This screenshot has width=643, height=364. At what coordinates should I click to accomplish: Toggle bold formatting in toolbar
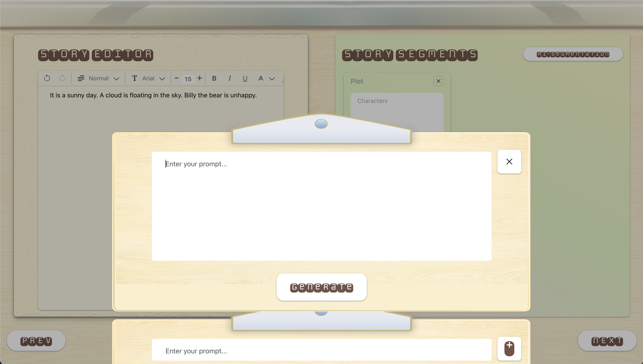214,78
